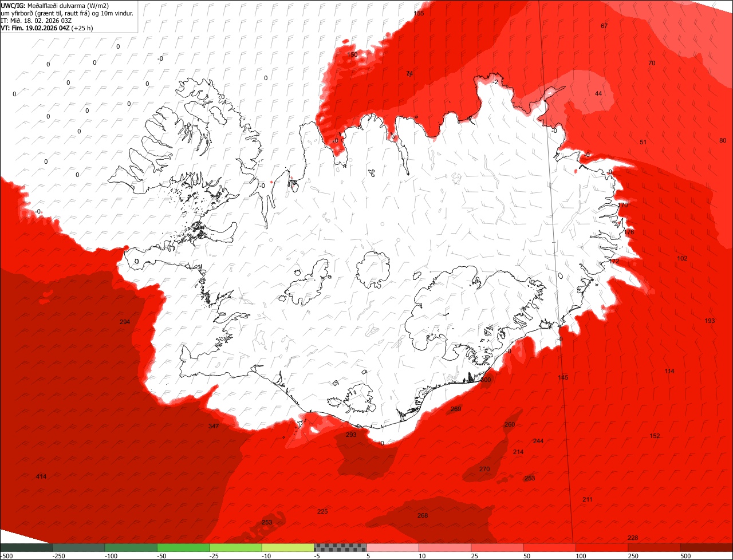Click the flux value 260 south of Iceland

(510, 424)
